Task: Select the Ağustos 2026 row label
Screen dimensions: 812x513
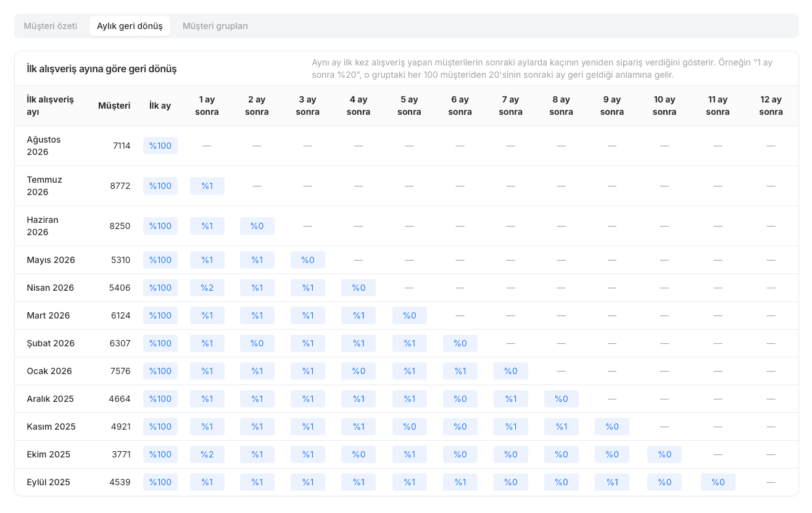Action: pyautogui.click(x=44, y=146)
